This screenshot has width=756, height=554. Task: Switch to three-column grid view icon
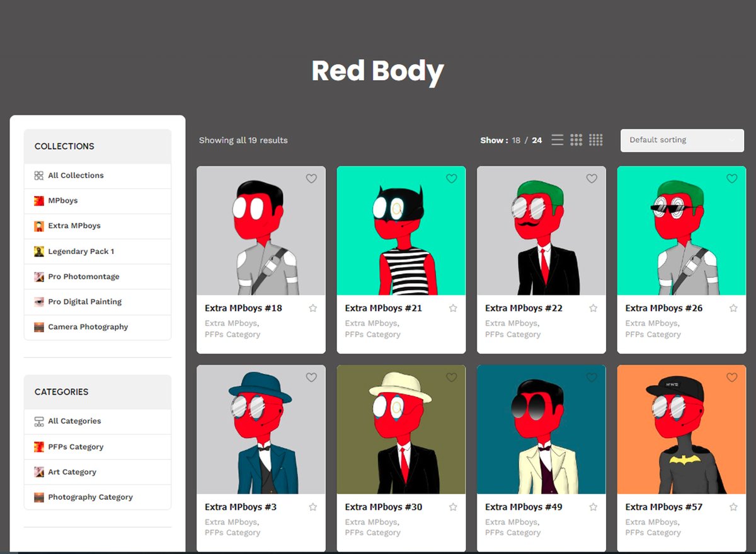pyautogui.click(x=576, y=140)
